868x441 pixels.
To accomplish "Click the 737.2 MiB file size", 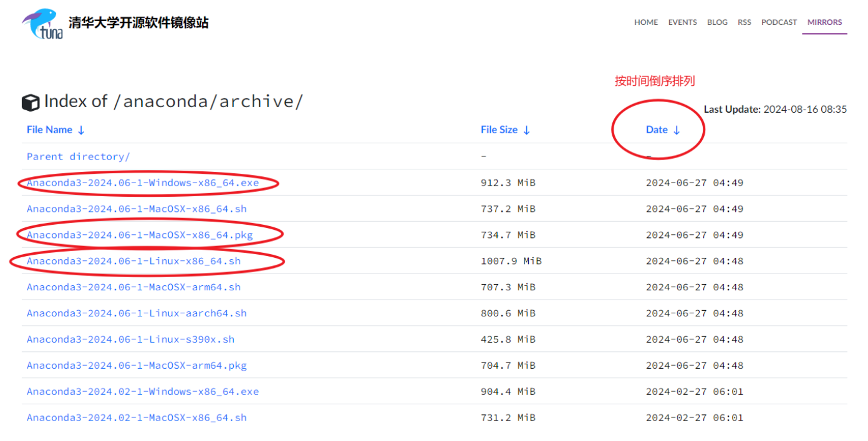I will pos(508,209).
